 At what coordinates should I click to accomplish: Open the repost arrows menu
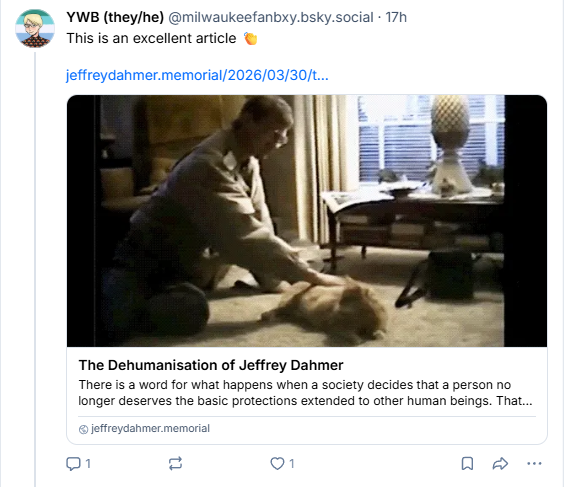pos(175,464)
